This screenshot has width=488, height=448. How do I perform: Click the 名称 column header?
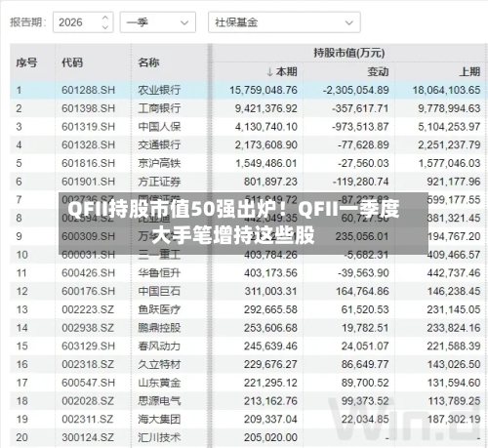coord(148,62)
